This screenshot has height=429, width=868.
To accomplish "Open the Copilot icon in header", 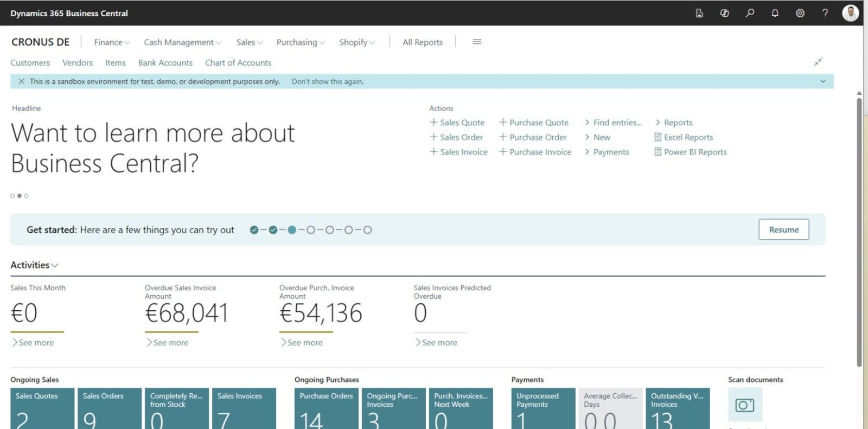I will coord(724,13).
